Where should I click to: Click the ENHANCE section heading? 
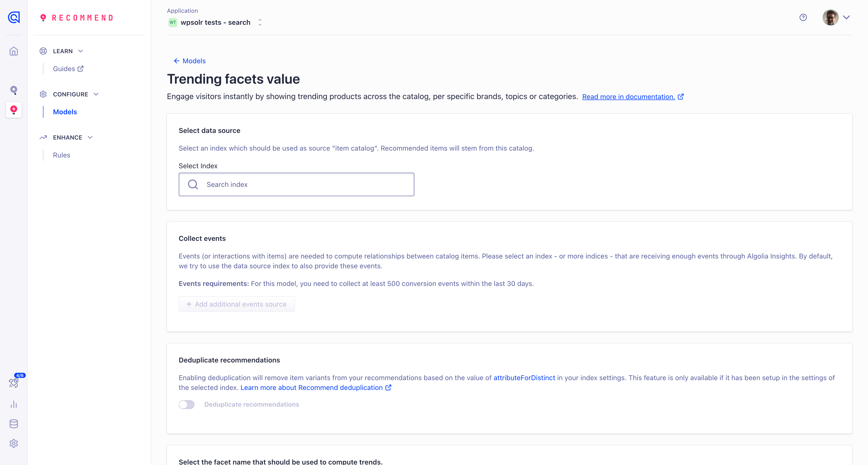68,137
